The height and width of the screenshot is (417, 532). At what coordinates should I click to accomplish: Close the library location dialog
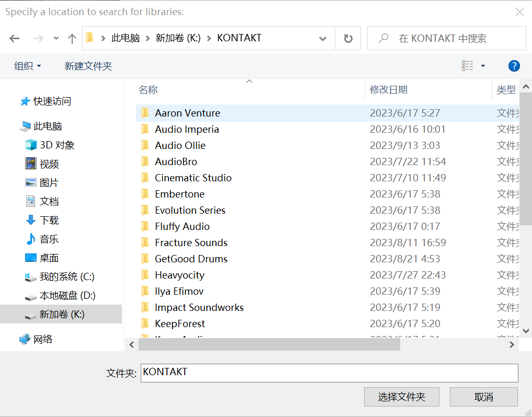519,12
